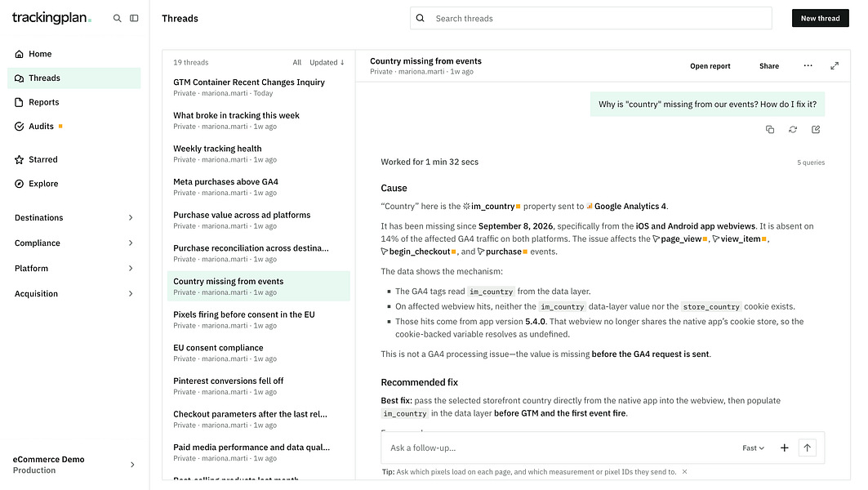
Task: Expand the Acquisition section
Action: (x=74, y=294)
